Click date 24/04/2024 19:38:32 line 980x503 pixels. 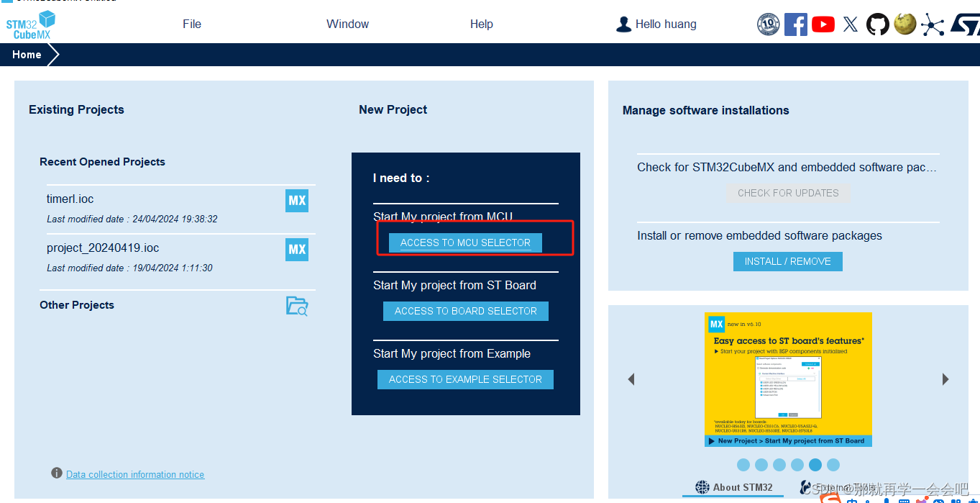click(x=132, y=219)
